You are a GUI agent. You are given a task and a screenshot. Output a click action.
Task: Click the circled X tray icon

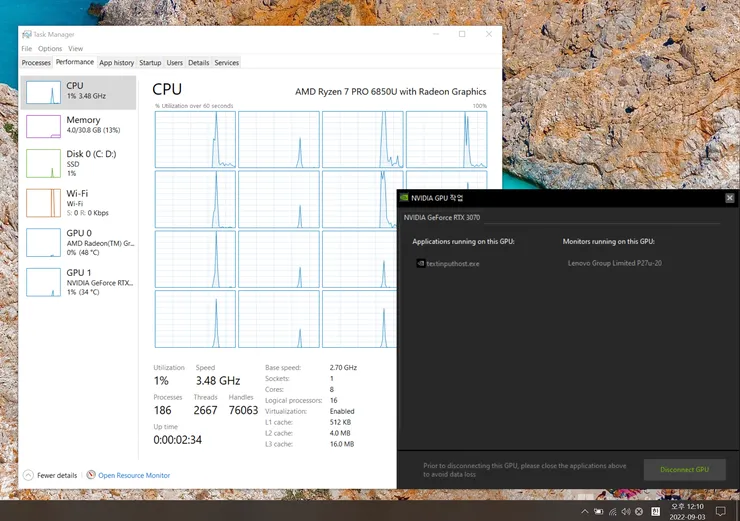click(x=639, y=512)
